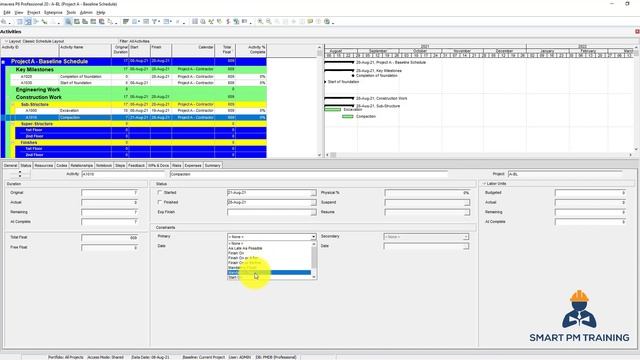
Task: Open the Project menu
Action: 33,13
